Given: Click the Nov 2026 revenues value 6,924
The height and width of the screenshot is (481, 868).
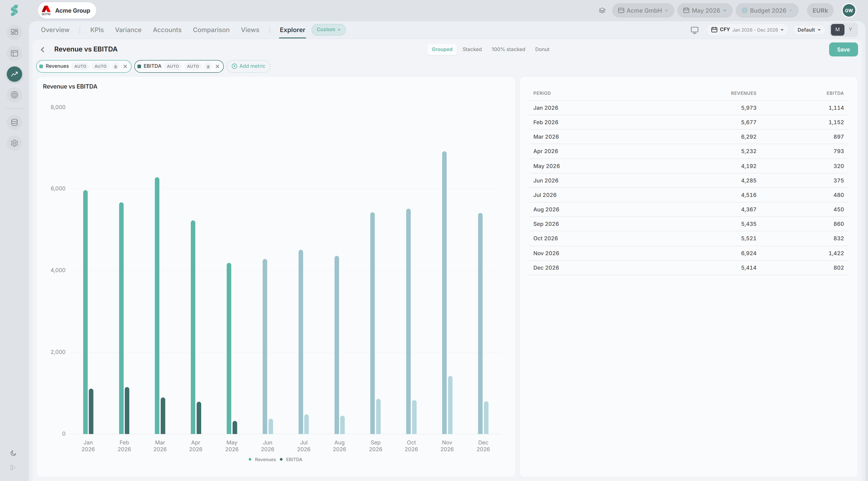Looking at the screenshot, I should (x=749, y=253).
